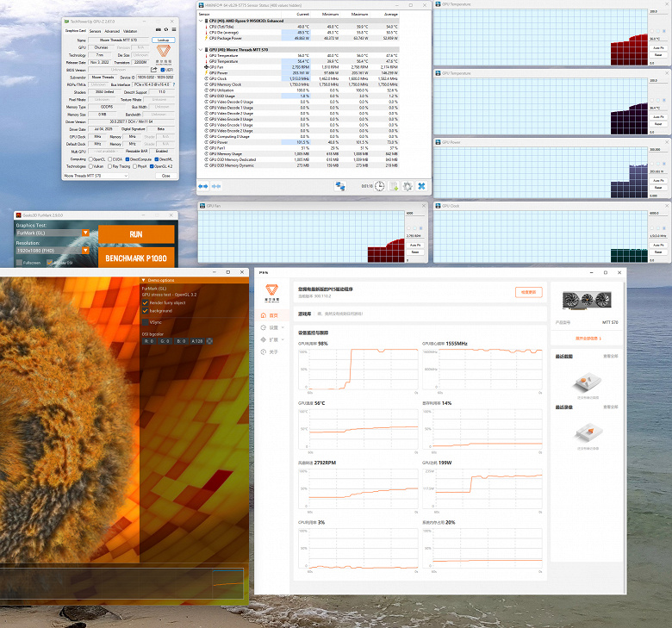Click HWiNFO network monitors icon
The height and width of the screenshot is (628, 672).
(x=340, y=186)
